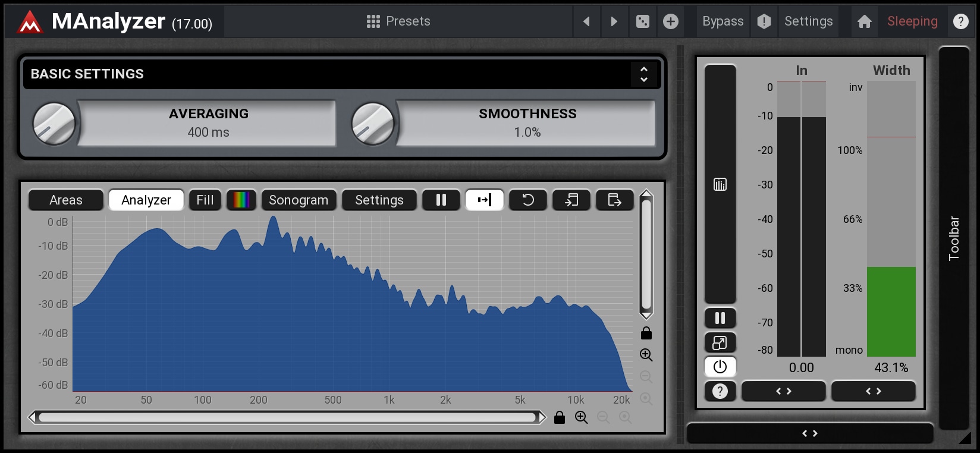Click the add preset plus icon

[x=671, y=21]
